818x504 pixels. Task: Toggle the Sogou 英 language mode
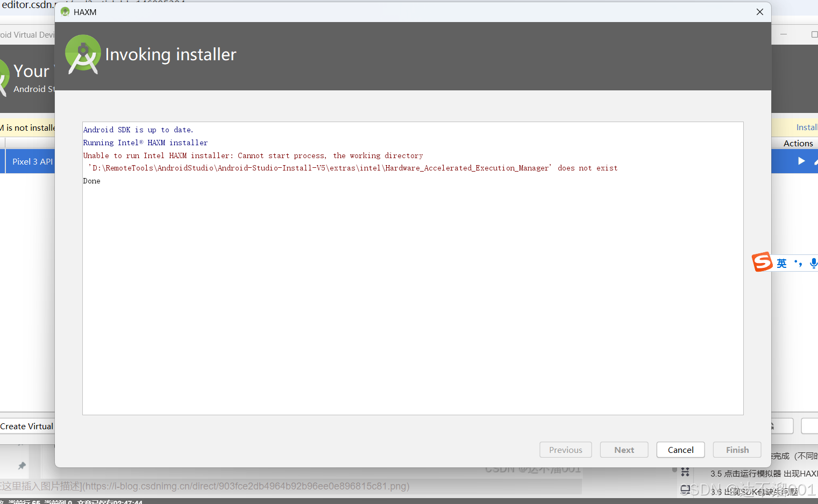click(781, 263)
